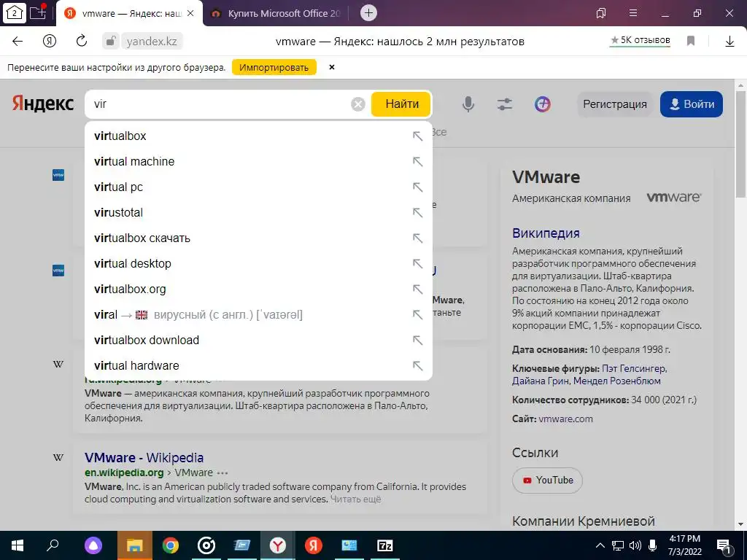Select the virtual hardware suggestion
Viewport: 747px width, 560px height.
[258, 366]
